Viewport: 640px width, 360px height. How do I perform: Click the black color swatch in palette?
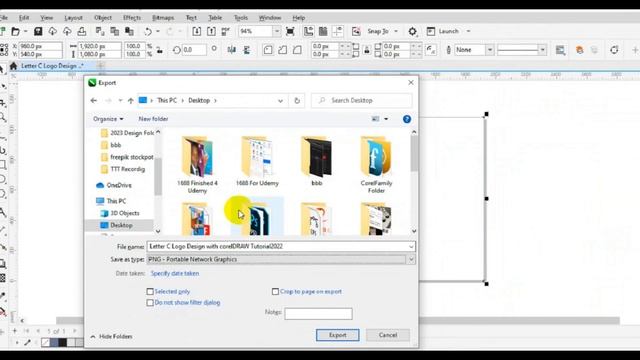point(62,342)
